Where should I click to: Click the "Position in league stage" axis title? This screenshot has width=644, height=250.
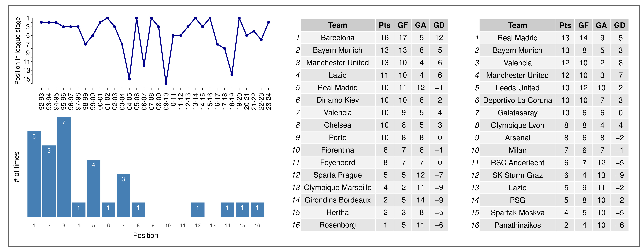tap(17, 51)
